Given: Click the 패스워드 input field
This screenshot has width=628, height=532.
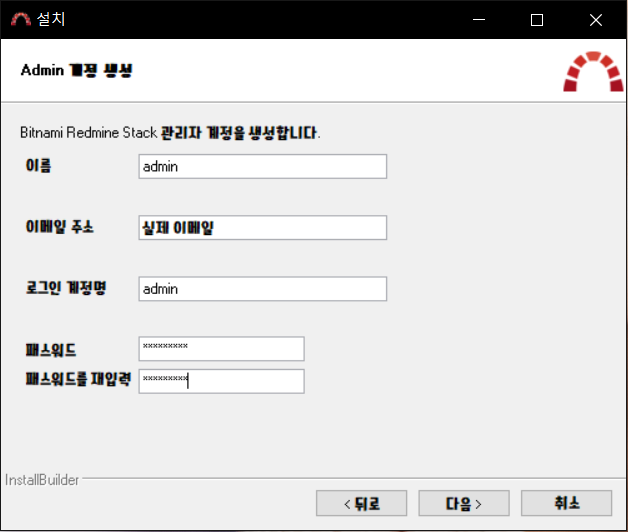Looking at the screenshot, I should click(221, 349).
